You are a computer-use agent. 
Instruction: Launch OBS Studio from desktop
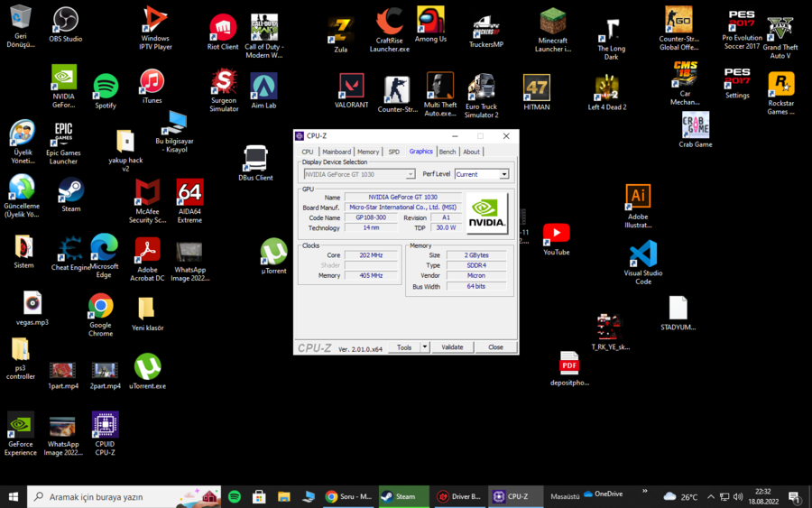pyautogui.click(x=65, y=20)
